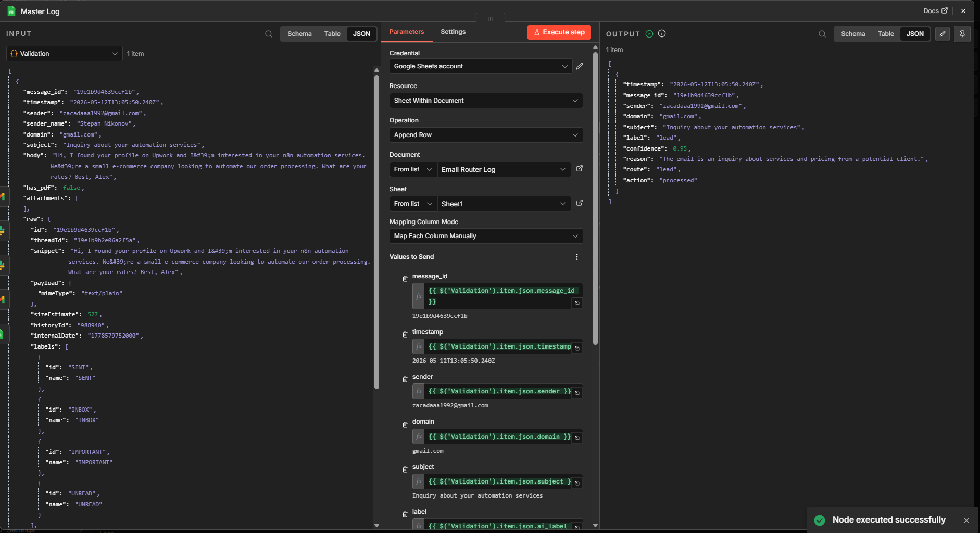980x533 pixels.
Task: Open the Docs link
Action: tap(935, 11)
